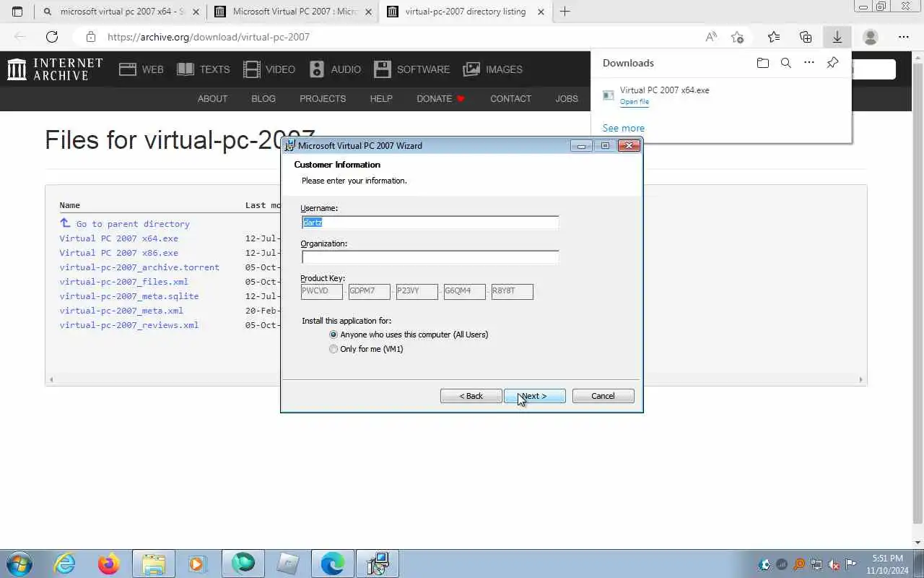Search downloads using magnifier icon
Viewport: 924px width, 578px height.
[x=786, y=63]
